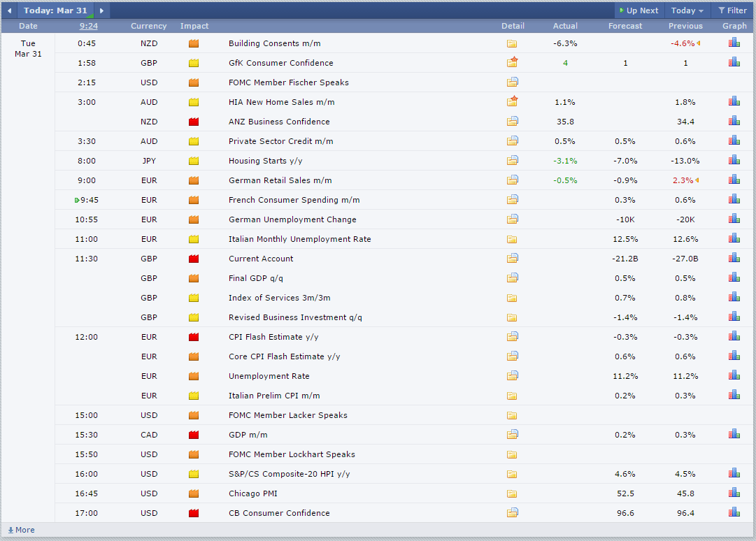Viewport: 756px width, 541px height.
Task: Click the 9:24 time setting link
Action: point(89,26)
